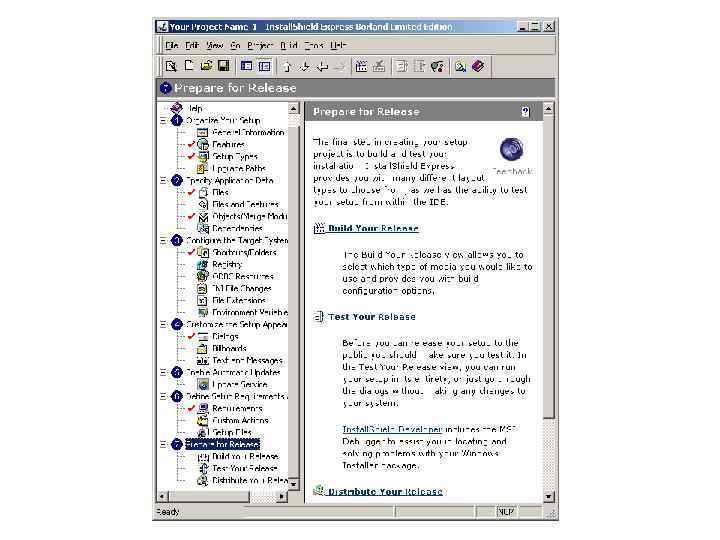Select Help at the top of the tree
This screenshot has height=540, width=720.
(x=195, y=108)
